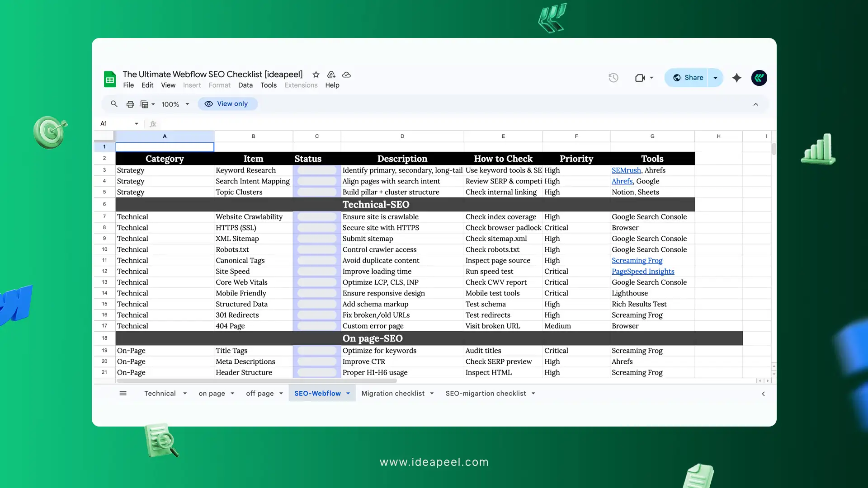
Task: Open the SEO-Webflow tab menu
Action: click(348, 393)
